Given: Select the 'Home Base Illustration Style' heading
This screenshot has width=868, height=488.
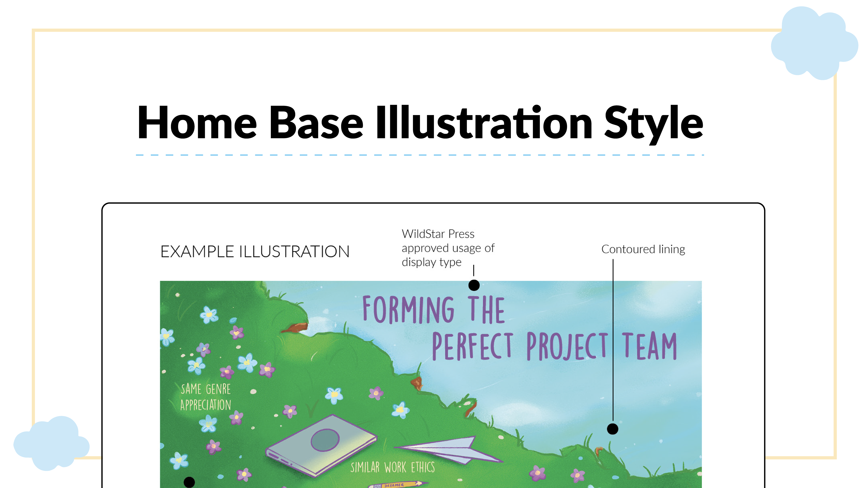Looking at the screenshot, I should click(x=420, y=123).
